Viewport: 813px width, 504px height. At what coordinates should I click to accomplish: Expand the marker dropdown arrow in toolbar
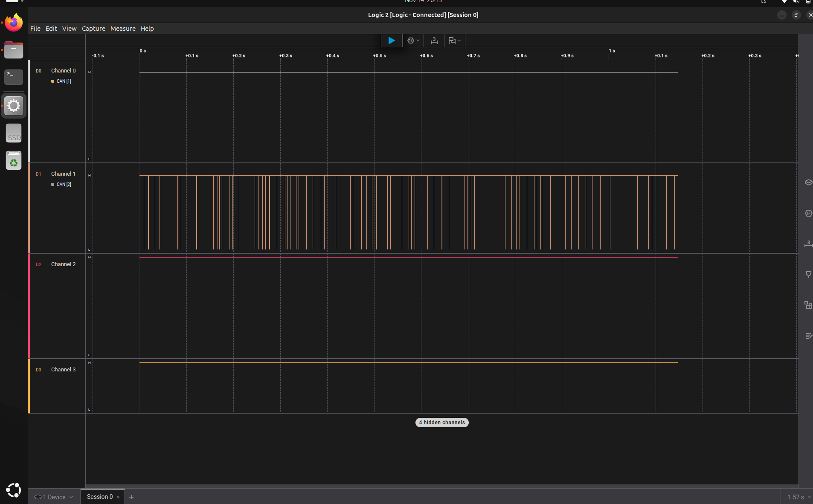[459, 41]
